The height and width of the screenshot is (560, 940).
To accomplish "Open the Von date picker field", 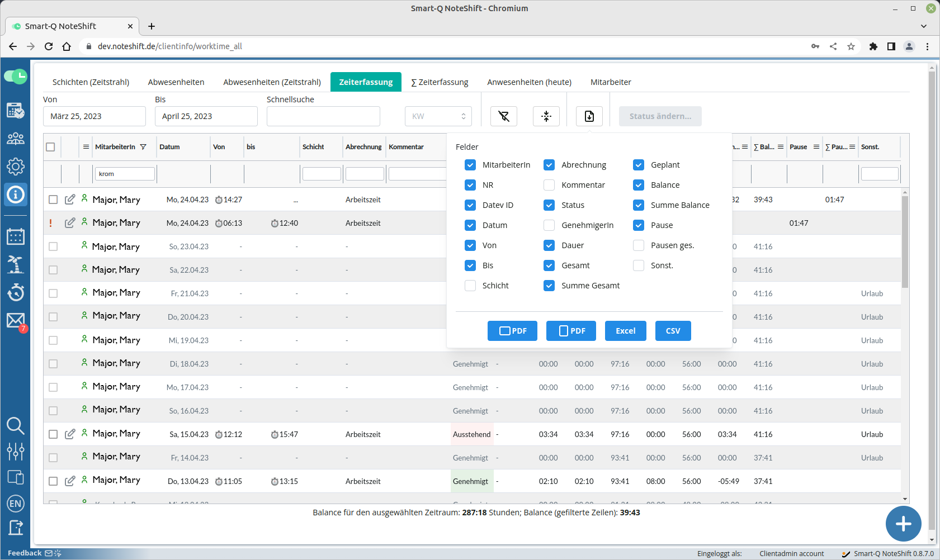I will click(x=95, y=116).
